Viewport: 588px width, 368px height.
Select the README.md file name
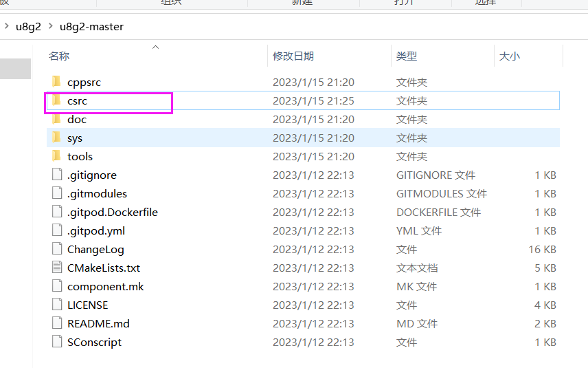coord(98,324)
